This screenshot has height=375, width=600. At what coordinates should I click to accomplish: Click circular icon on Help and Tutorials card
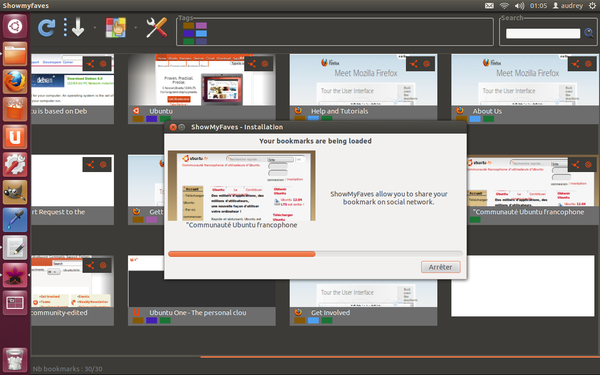click(x=426, y=64)
